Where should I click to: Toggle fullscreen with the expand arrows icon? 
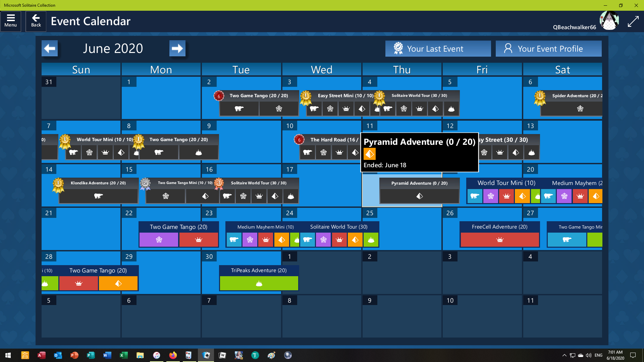tap(633, 21)
